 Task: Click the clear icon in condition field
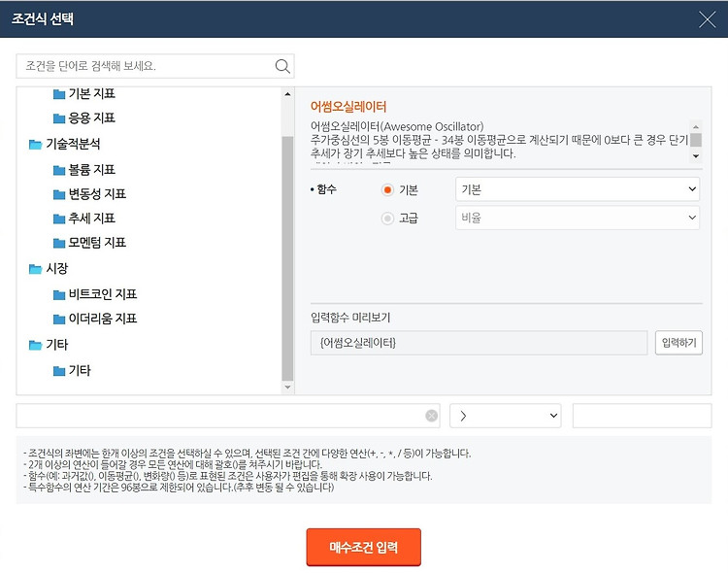pos(431,416)
